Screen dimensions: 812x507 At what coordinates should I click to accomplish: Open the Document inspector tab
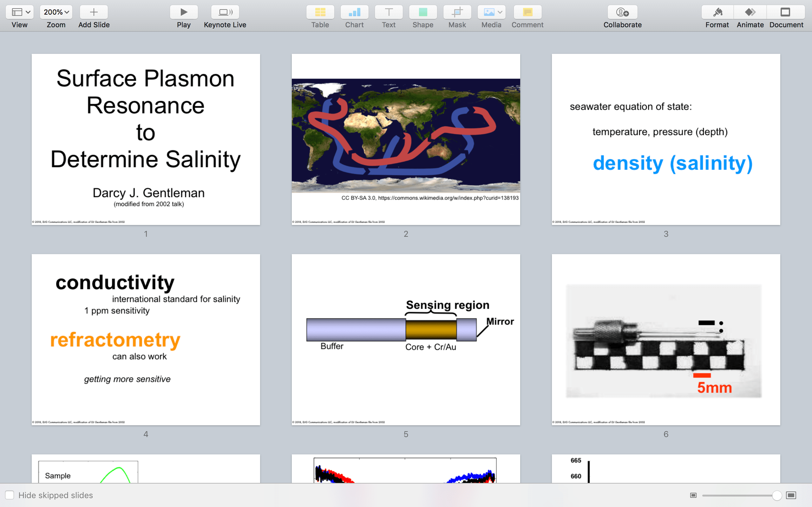click(x=786, y=12)
